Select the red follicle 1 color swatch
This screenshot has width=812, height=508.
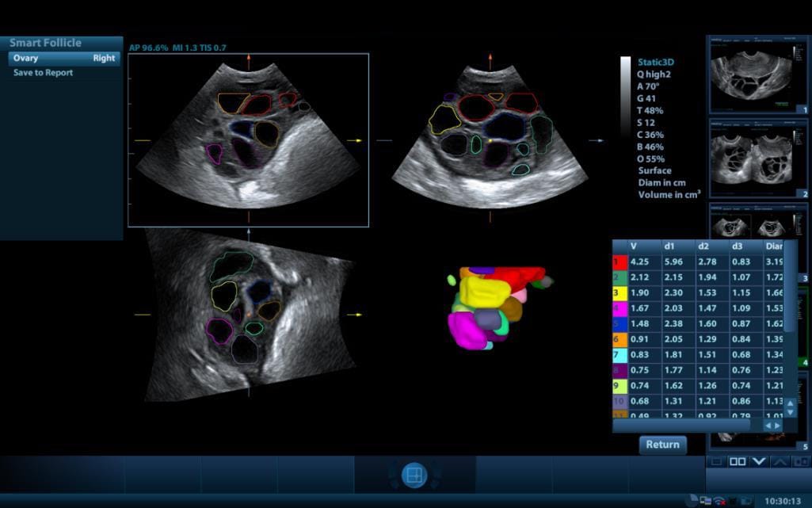coord(619,262)
